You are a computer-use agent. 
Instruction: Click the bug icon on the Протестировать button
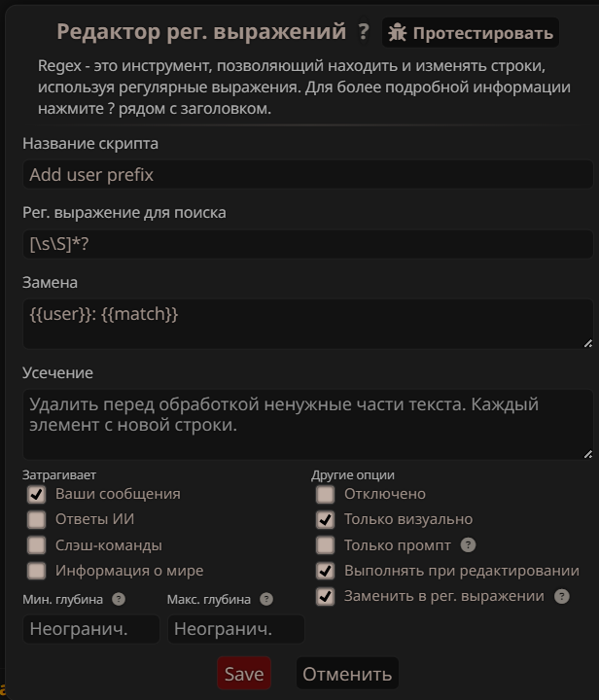(397, 33)
